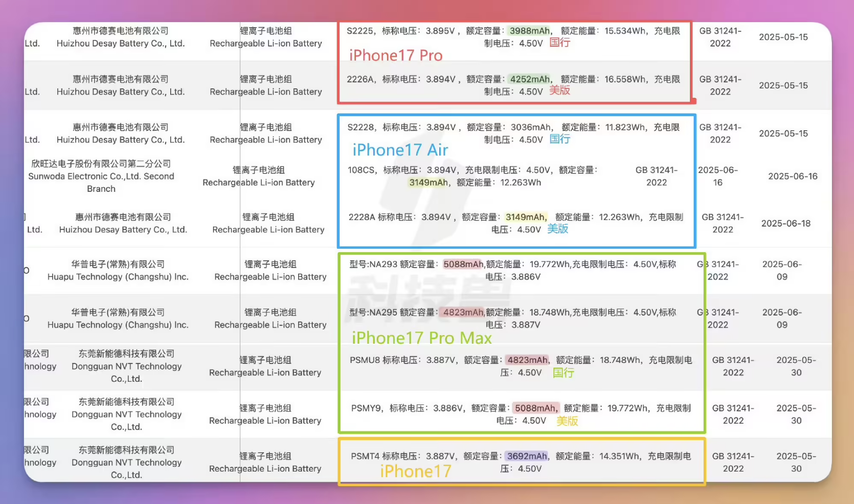Click Huapu Technology company cell in NA295 row
Image resolution: width=854 pixels, height=504 pixels.
118,318
